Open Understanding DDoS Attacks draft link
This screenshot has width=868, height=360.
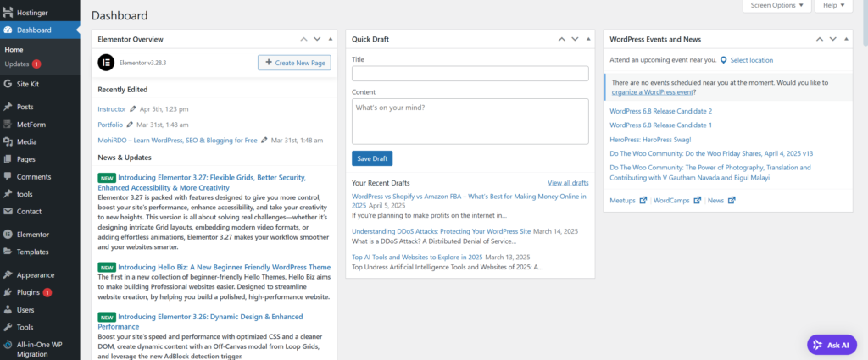click(x=441, y=231)
